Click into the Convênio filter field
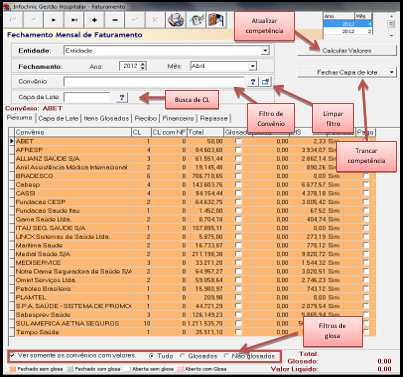403x377 pixels. pos(154,81)
